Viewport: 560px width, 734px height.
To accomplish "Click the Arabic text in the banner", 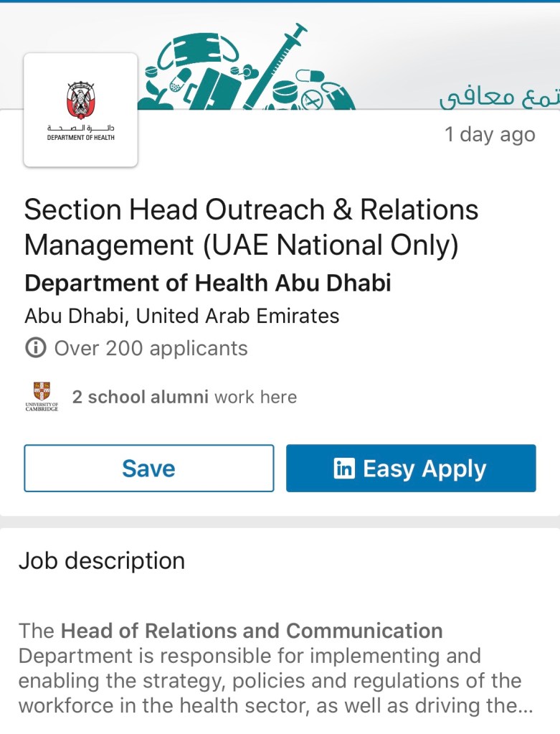I will pos(499,98).
